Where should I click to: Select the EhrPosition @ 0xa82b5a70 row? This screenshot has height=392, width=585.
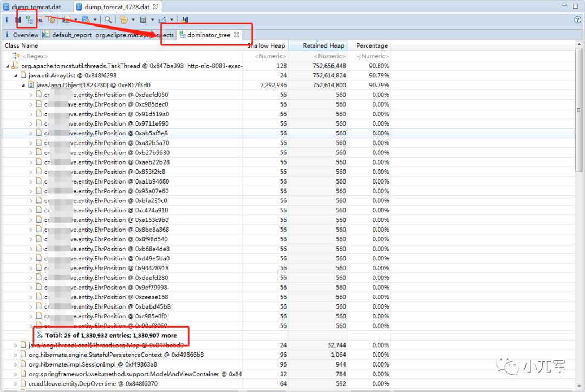click(288, 143)
